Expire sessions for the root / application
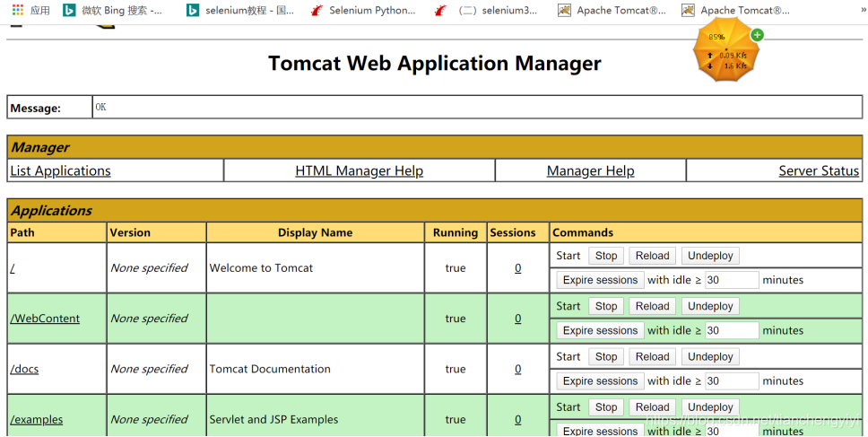The height and width of the screenshot is (437, 868). pos(600,280)
